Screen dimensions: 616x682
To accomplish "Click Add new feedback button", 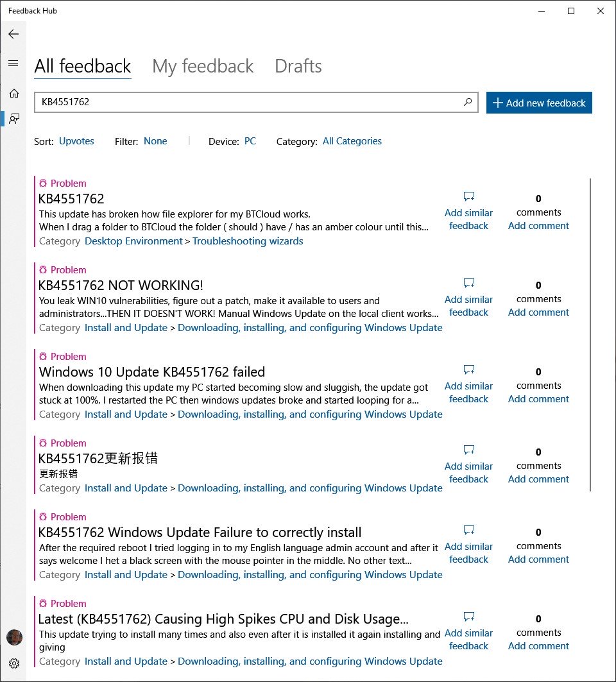I will [x=539, y=103].
